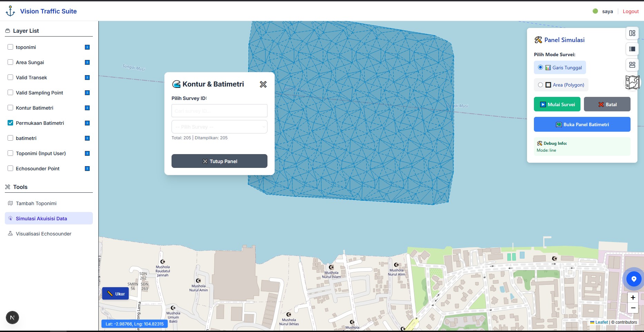Click the anchor logo of Vision Traffic Suite
Viewport: 644px width, 332px height.
click(10, 11)
